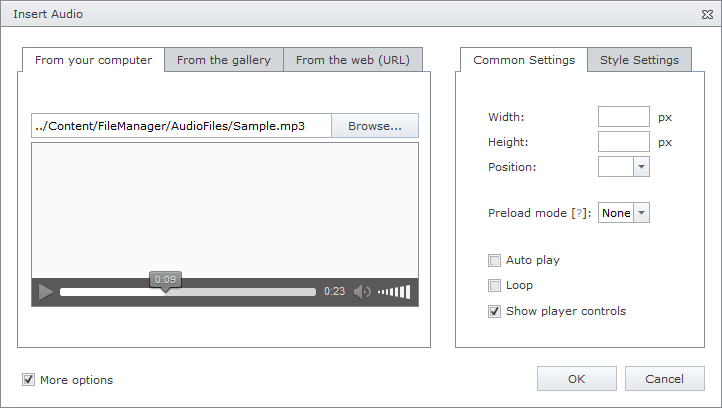The height and width of the screenshot is (408, 722).
Task: Switch to From the gallery tab
Action: [224, 60]
